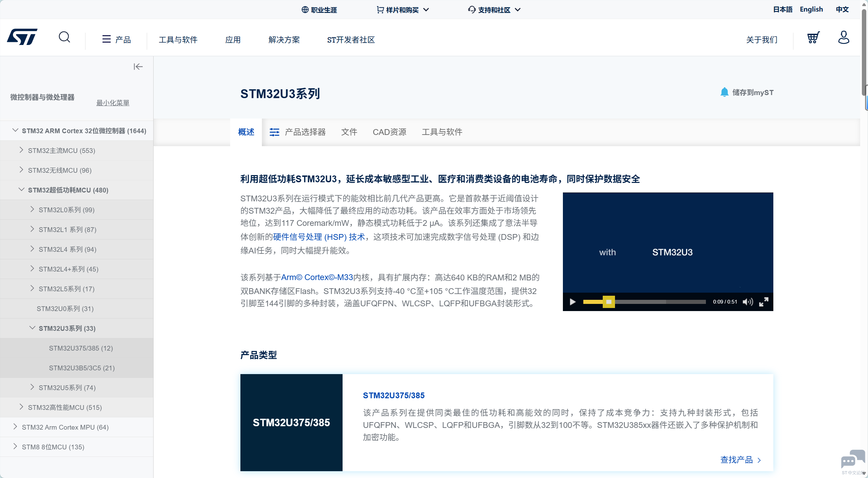Screen dimensions: 868x478
Task: Click the 职业生涯 link
Action: pyautogui.click(x=323, y=10)
